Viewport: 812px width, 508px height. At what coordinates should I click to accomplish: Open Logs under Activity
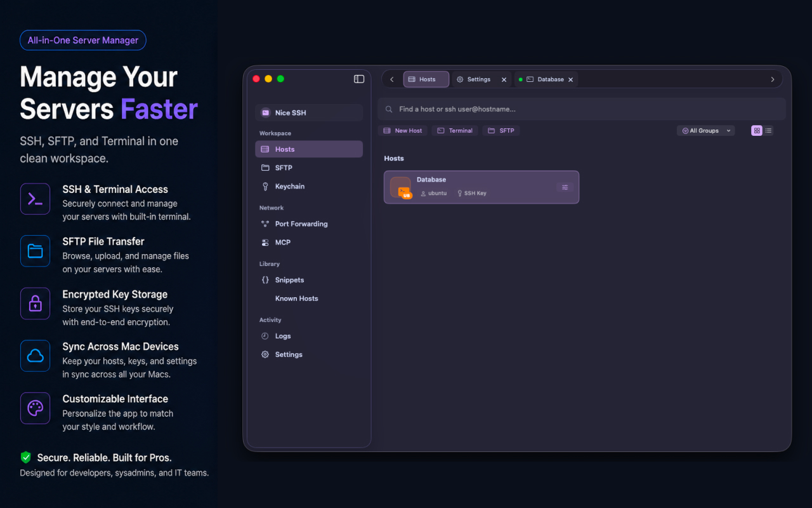coord(309,336)
